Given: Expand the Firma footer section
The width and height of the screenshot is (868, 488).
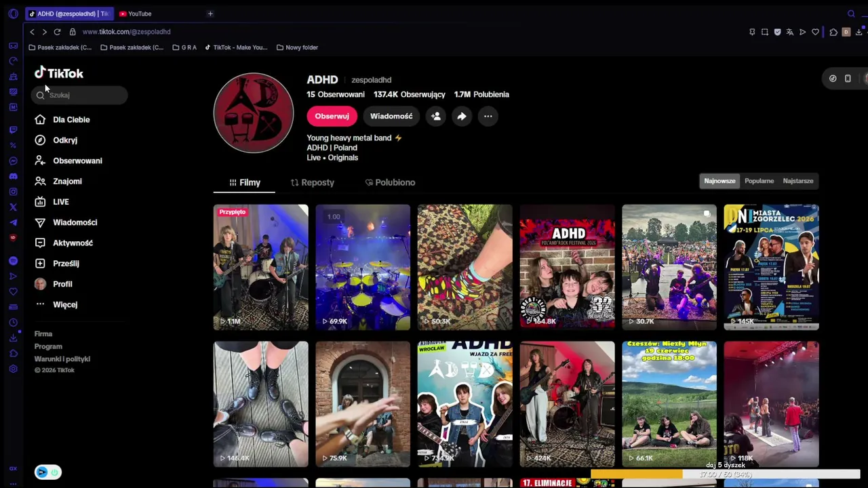Looking at the screenshot, I should pos(43,334).
